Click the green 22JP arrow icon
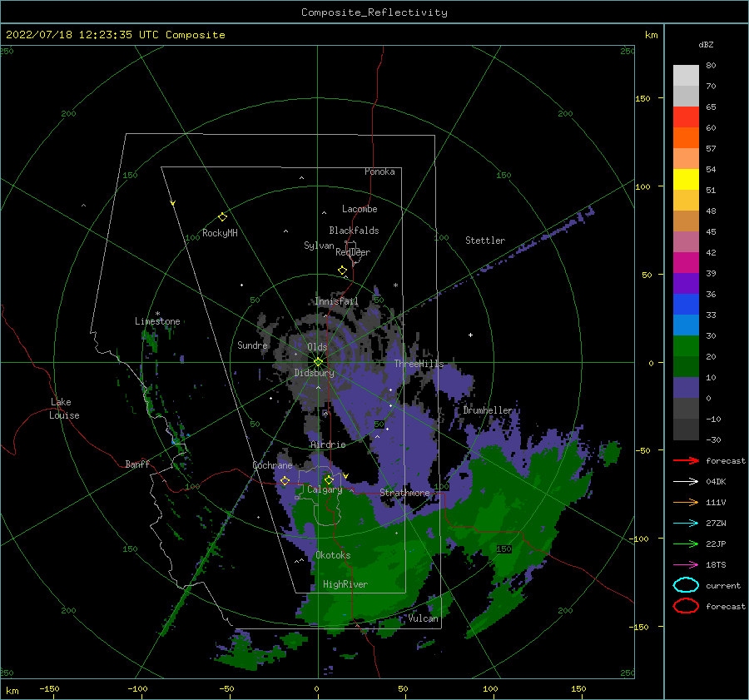Viewport: 749px width, 700px height. click(x=686, y=544)
